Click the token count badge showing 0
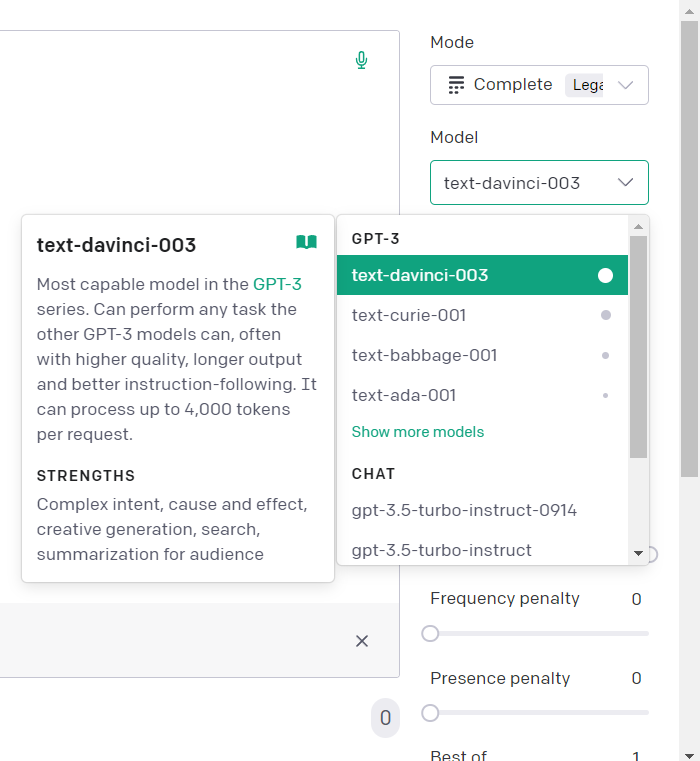Viewport: 700px width, 761px height. 385,718
